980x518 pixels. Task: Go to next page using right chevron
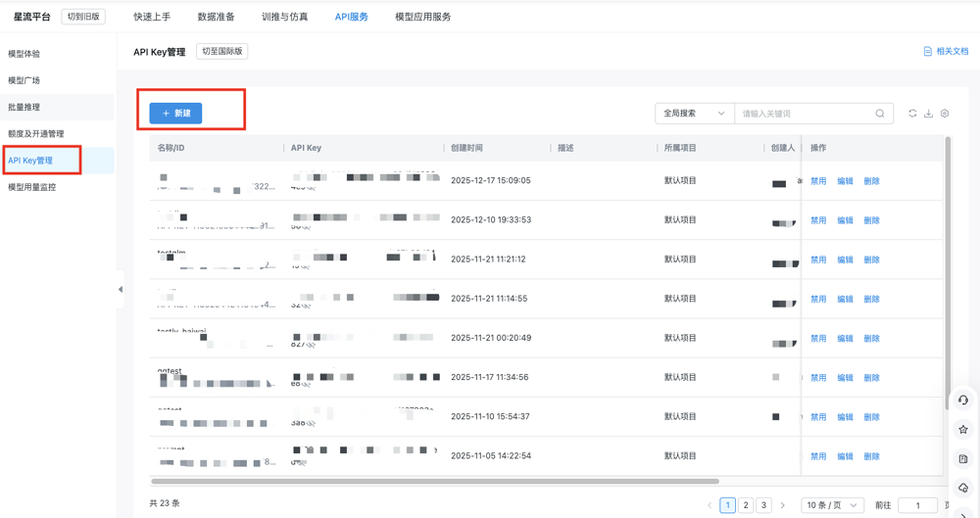(783, 505)
